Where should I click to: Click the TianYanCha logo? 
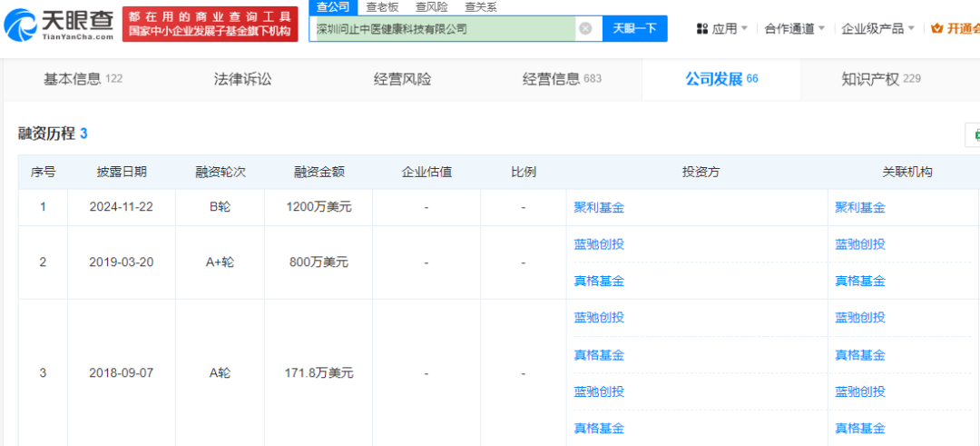pos(60,24)
